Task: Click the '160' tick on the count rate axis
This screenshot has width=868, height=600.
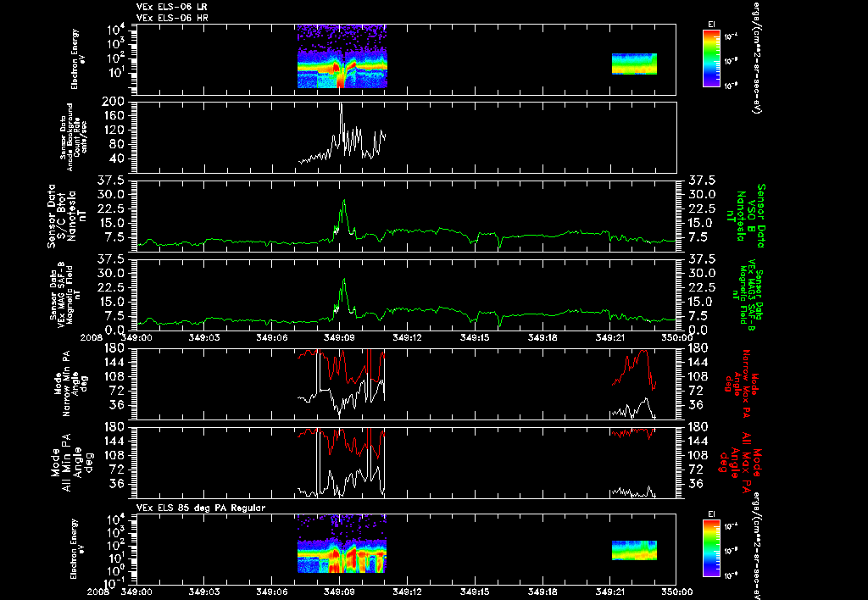Action: pos(114,116)
